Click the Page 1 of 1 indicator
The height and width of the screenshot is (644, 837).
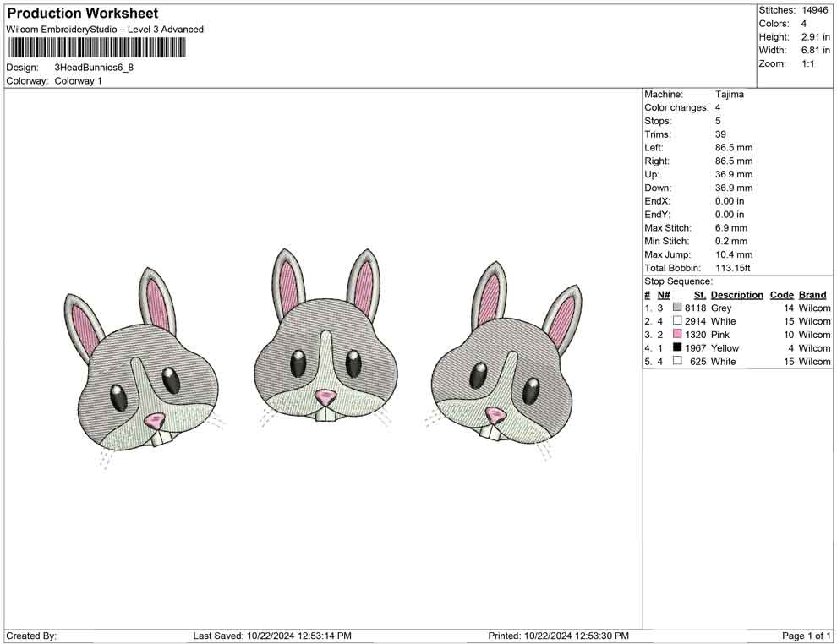click(807, 636)
